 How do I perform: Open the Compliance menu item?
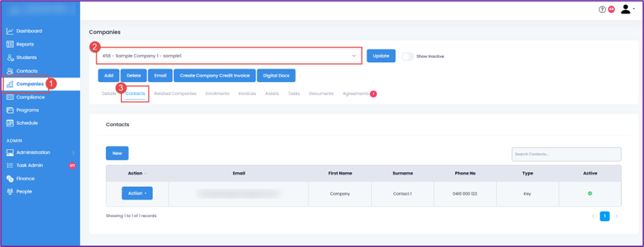(x=31, y=98)
